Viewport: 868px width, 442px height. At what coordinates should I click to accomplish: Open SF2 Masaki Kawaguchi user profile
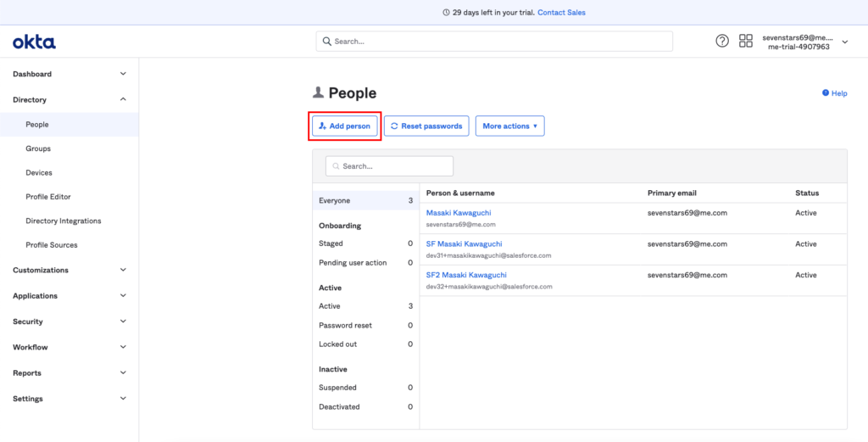tap(466, 275)
